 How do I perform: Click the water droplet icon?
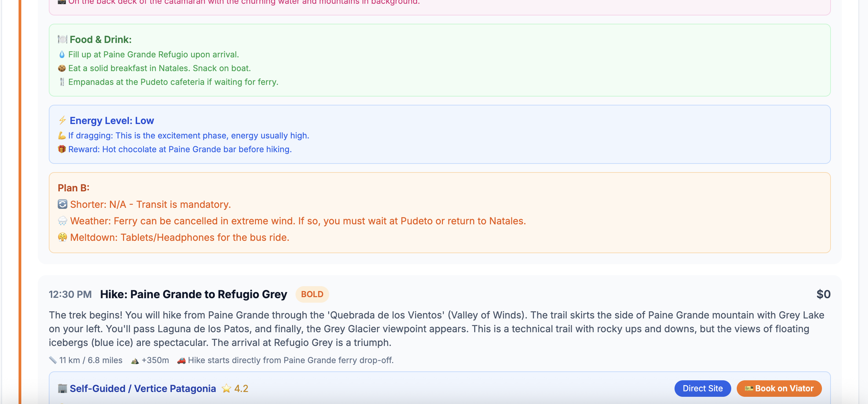point(62,55)
